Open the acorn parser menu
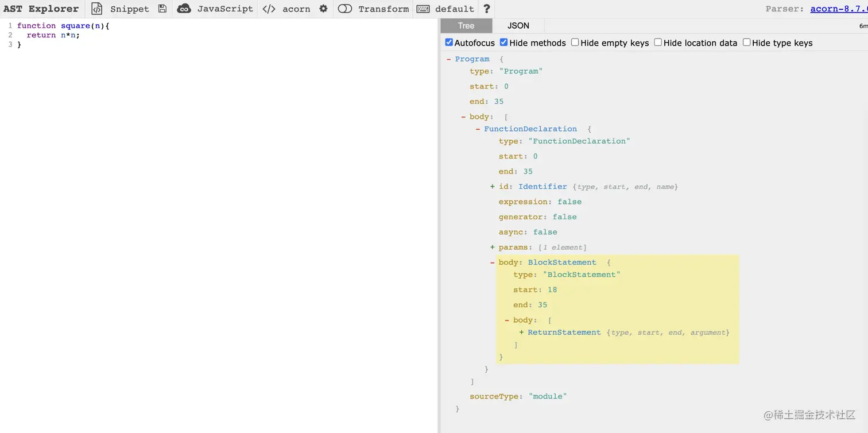This screenshot has width=868, height=433. click(x=296, y=9)
